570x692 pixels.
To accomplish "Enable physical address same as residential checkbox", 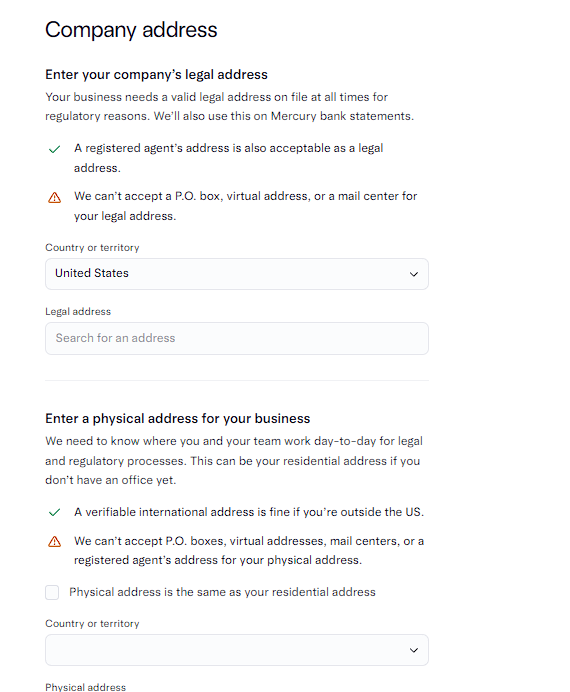I will 52,592.
